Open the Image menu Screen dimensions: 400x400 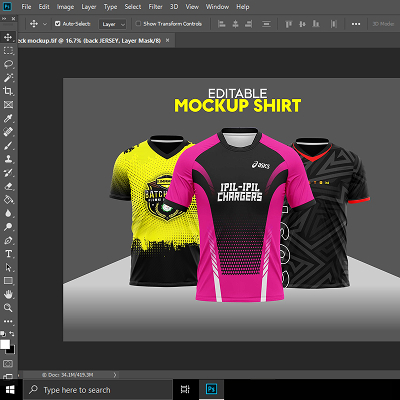click(x=65, y=7)
